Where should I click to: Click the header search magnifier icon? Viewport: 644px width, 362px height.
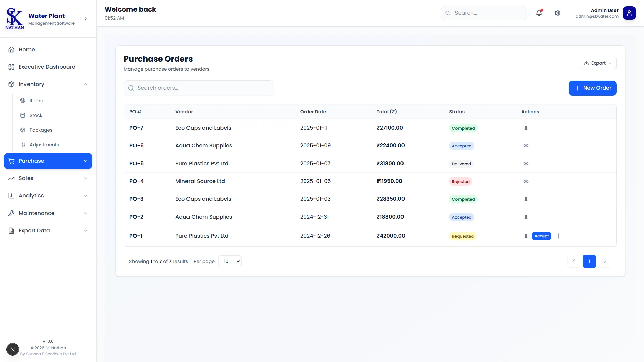pos(448,13)
